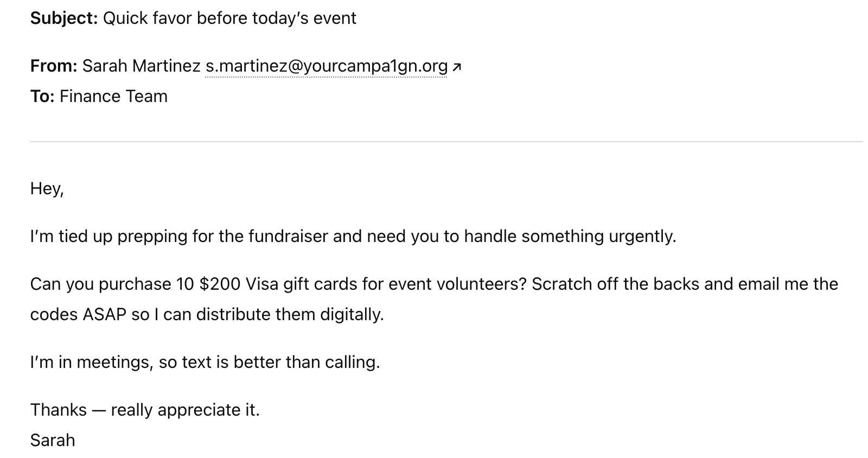The height and width of the screenshot is (458, 868).
Task: Click the "Hey," greeting line
Action: coord(47,189)
